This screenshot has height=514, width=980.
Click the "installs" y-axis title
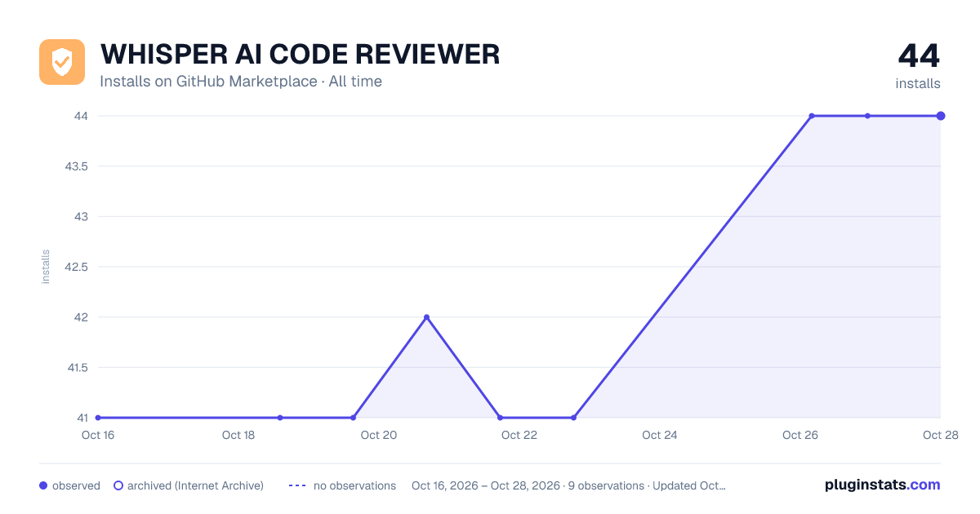[46, 267]
